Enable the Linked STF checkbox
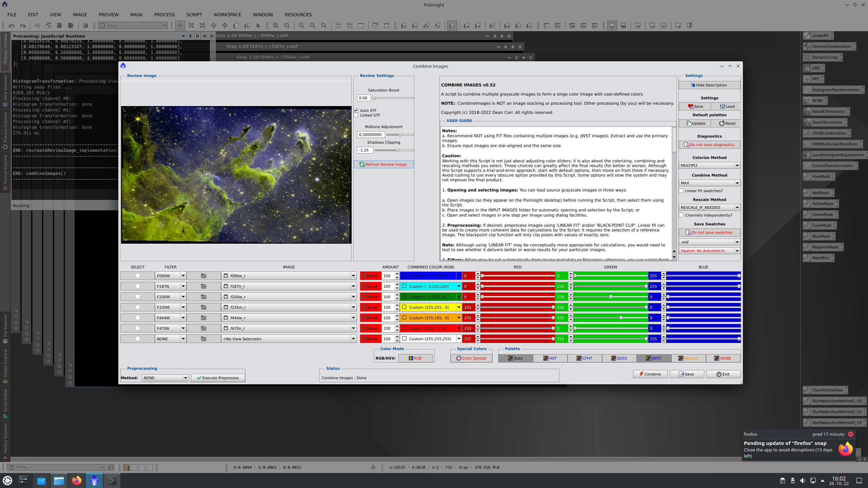Viewport: 868px width, 488px height. (x=356, y=115)
